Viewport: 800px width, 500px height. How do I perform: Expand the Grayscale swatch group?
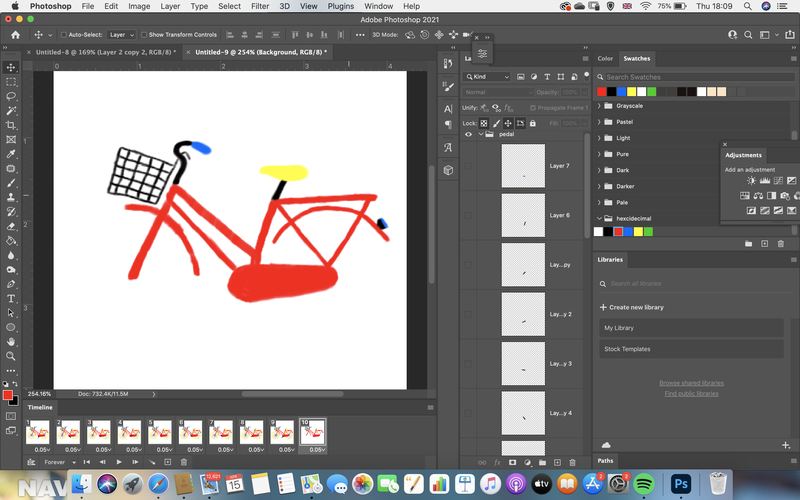[x=599, y=106]
